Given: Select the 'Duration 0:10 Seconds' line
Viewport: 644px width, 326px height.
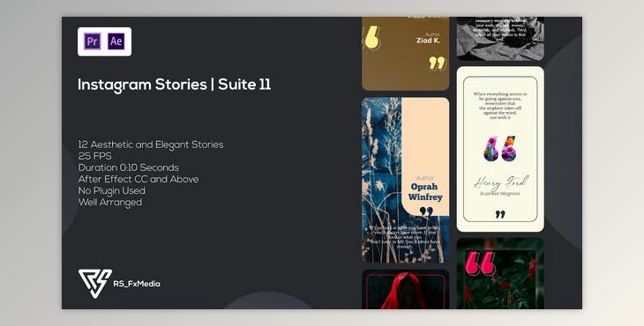Looking at the screenshot, I should click(129, 167).
